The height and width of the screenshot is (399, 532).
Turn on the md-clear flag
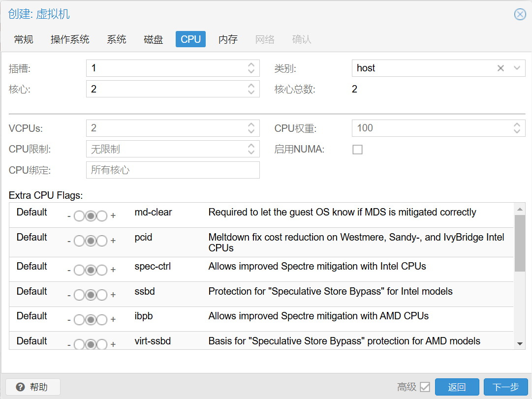tap(102, 216)
